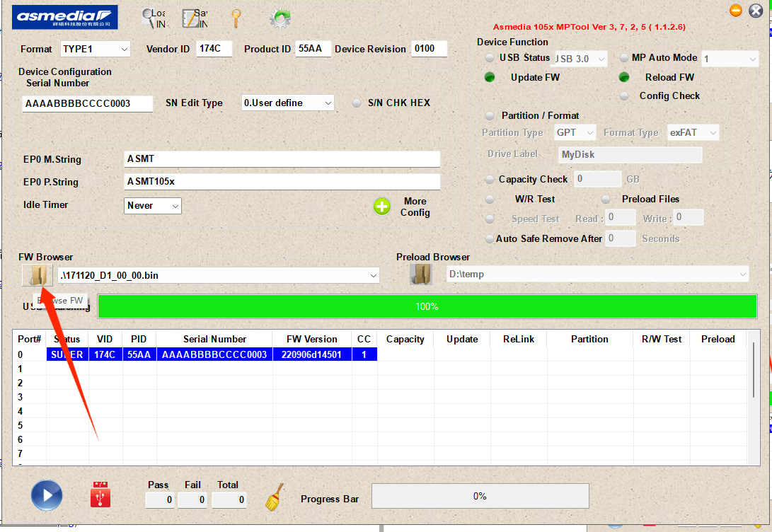Screen dimensions: 772x532
Task: Click the green 100% USB searching bar
Action: (427, 306)
